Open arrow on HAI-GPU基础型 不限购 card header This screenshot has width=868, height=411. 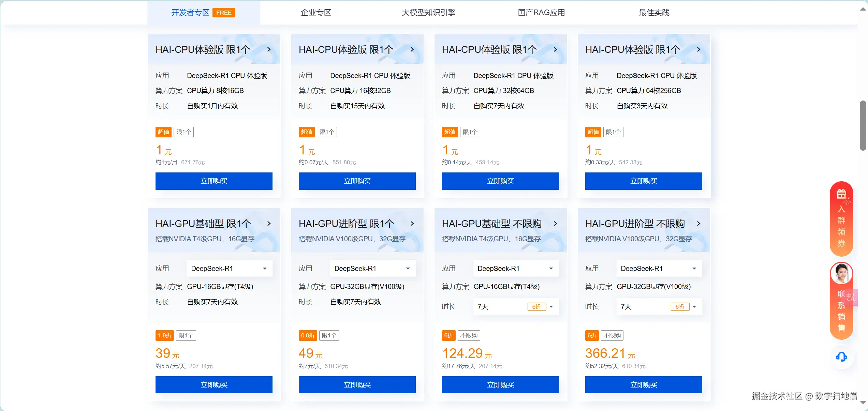(555, 224)
